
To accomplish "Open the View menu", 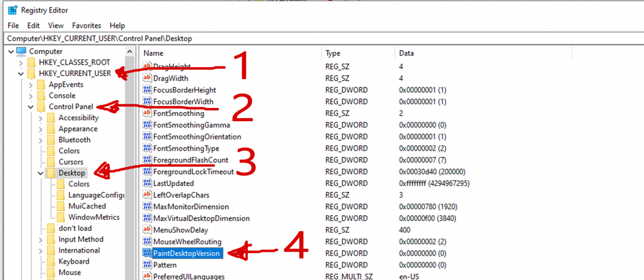I will (56, 25).
